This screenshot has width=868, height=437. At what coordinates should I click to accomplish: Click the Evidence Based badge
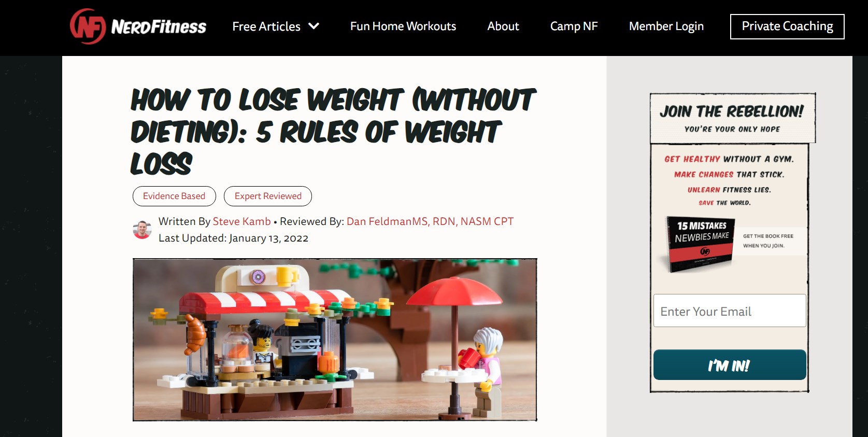[x=174, y=196]
